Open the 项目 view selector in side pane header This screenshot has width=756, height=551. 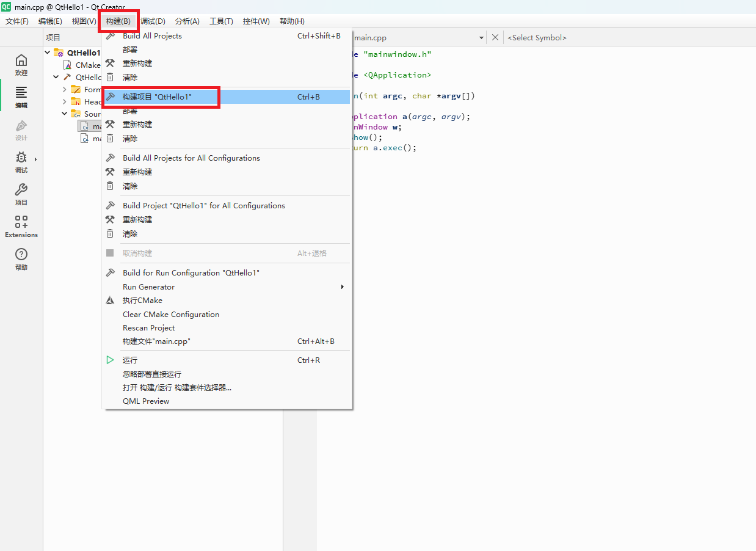pyautogui.click(x=53, y=37)
